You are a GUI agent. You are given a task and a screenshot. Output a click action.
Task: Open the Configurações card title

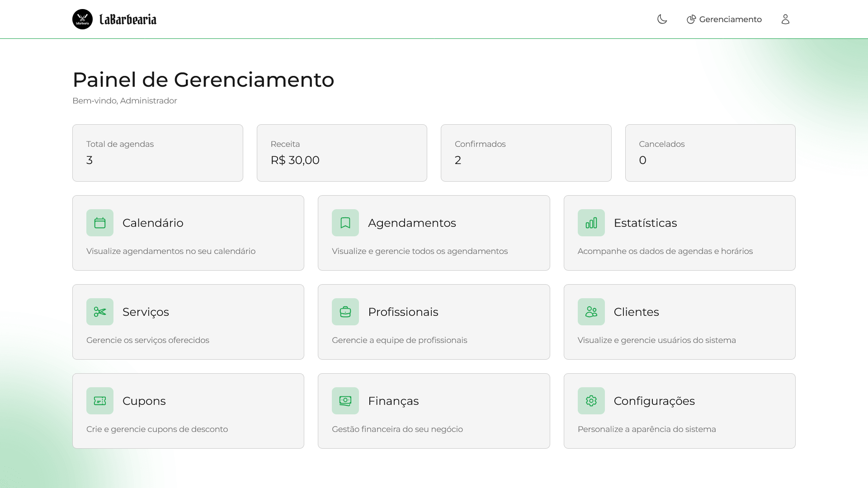pos(654,401)
